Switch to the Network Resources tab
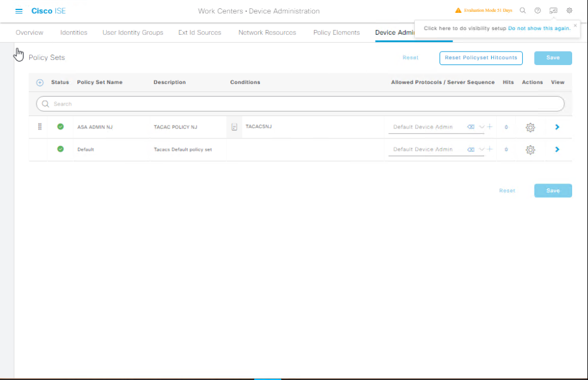The height and width of the screenshot is (380, 588). click(267, 33)
